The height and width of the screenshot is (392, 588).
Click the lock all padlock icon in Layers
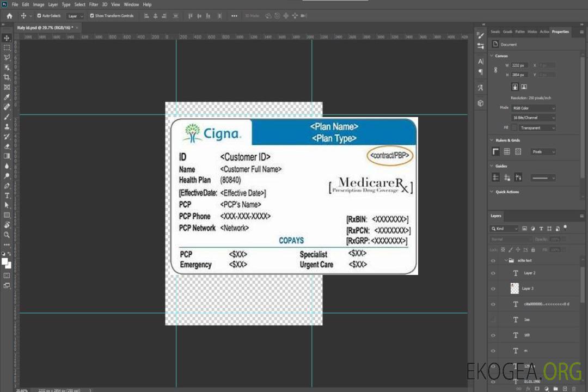(533, 249)
